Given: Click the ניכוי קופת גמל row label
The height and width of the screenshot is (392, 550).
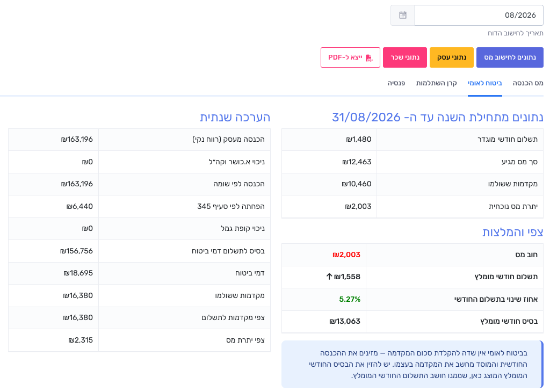Looking at the screenshot, I should [243, 229].
